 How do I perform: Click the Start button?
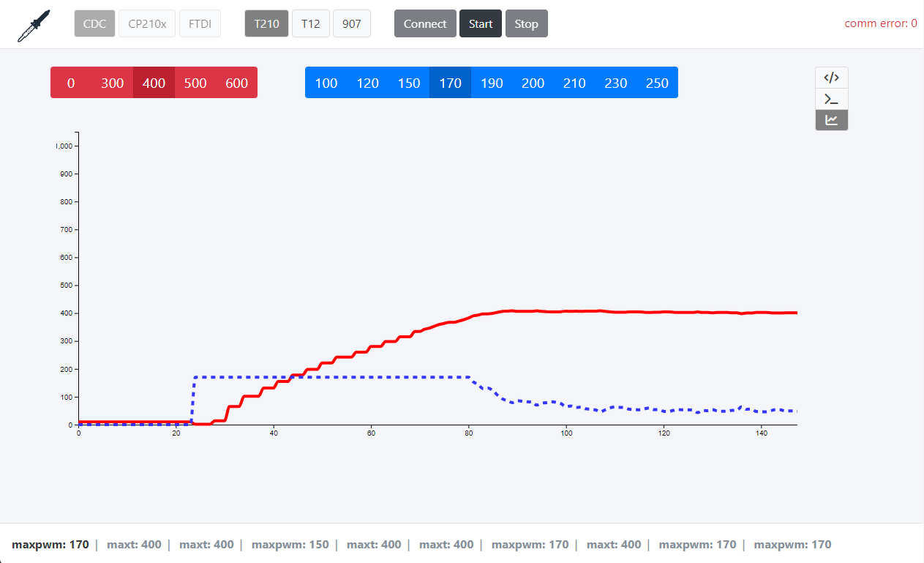pyautogui.click(x=481, y=23)
